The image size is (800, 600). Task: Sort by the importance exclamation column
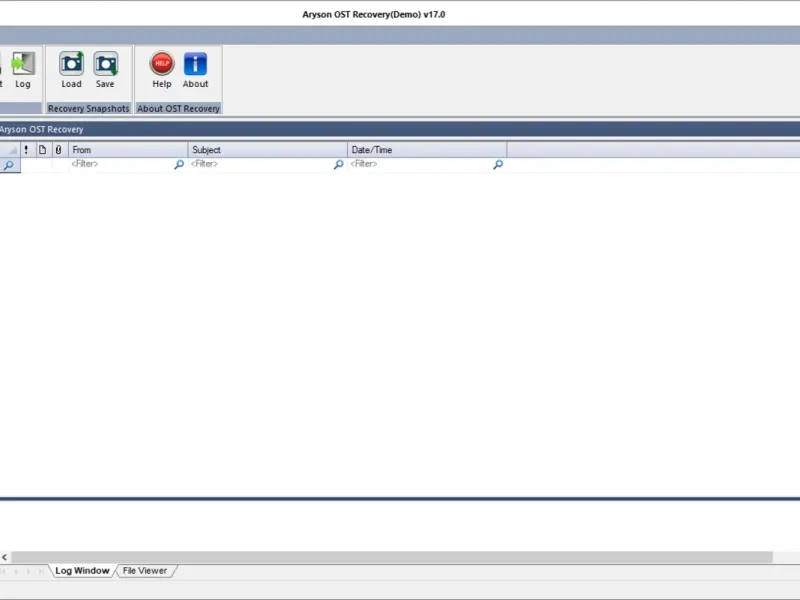point(27,150)
